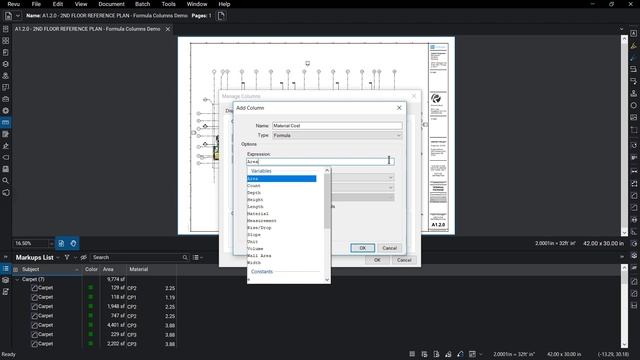
Task: Click the Name field containing Material Cost
Action: [337, 126]
